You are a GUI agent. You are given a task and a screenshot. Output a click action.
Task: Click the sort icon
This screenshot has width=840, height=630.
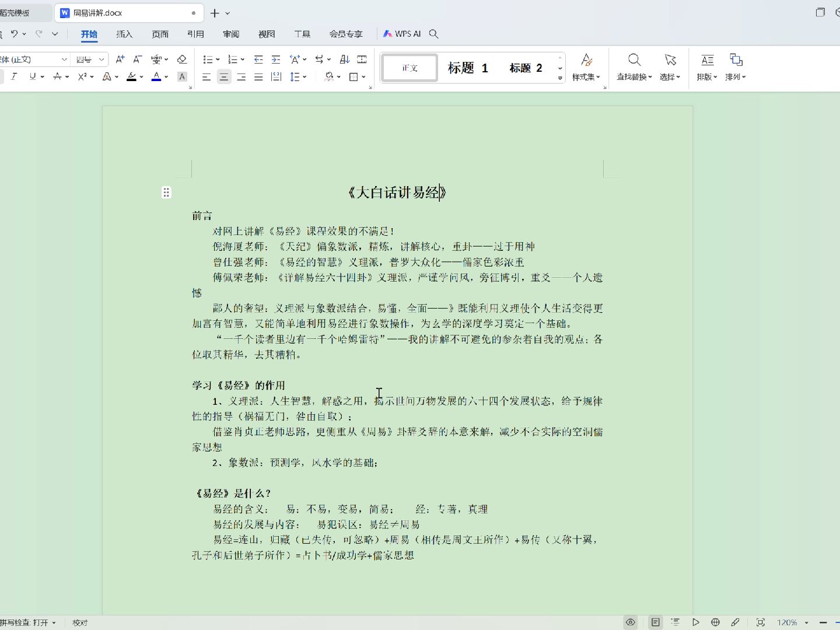(345, 60)
